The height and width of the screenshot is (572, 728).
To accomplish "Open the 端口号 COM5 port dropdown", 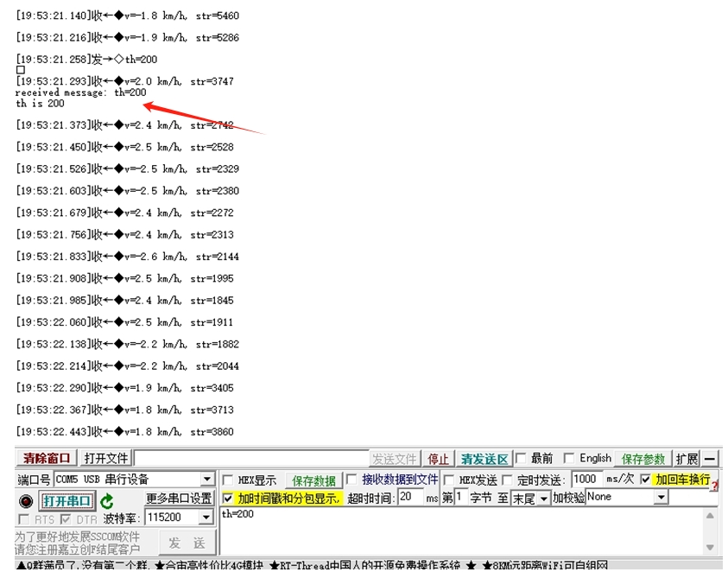I will (x=206, y=480).
